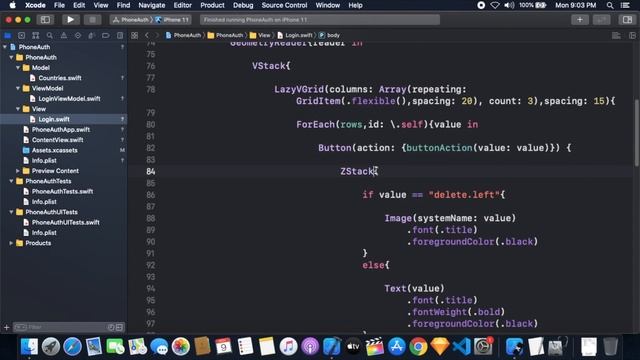Screen dimensions: 640x360
Task: Select the Report navigator icon
Action: [120, 36]
